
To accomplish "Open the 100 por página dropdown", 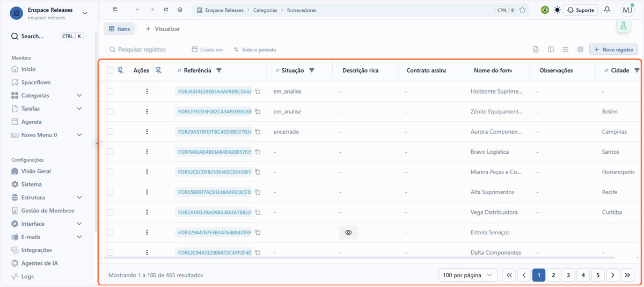I will tap(468, 275).
